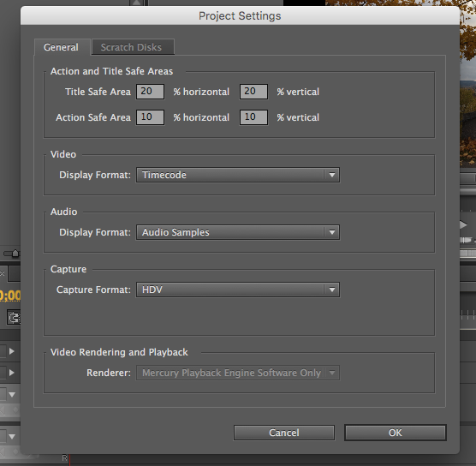Open the HDV Capture Format dropdown
This screenshot has width=476, height=466.
point(238,290)
